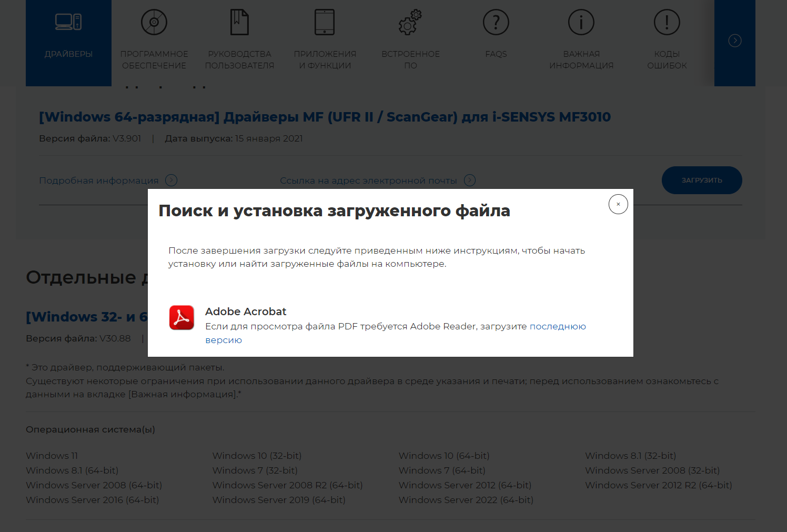Switch to ВАЖНАЯ ИНФОРМАЦИЯ tab label
This screenshot has height=532, width=787.
pos(581,59)
